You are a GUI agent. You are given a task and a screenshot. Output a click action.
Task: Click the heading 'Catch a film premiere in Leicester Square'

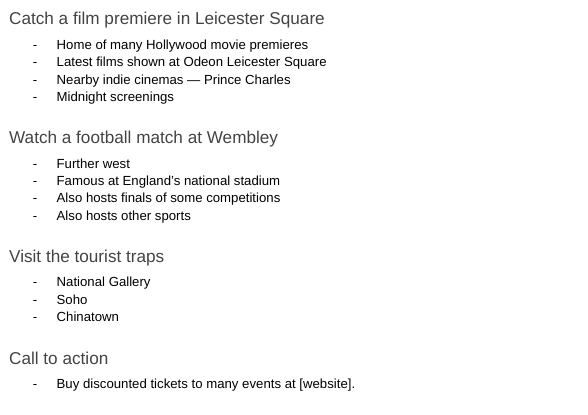pyautogui.click(x=166, y=18)
